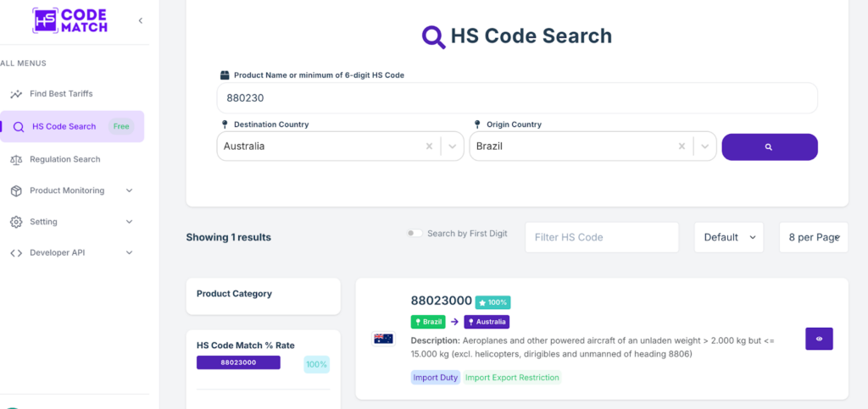868x409 pixels.
Task: View details with the eye button
Action: 819,339
